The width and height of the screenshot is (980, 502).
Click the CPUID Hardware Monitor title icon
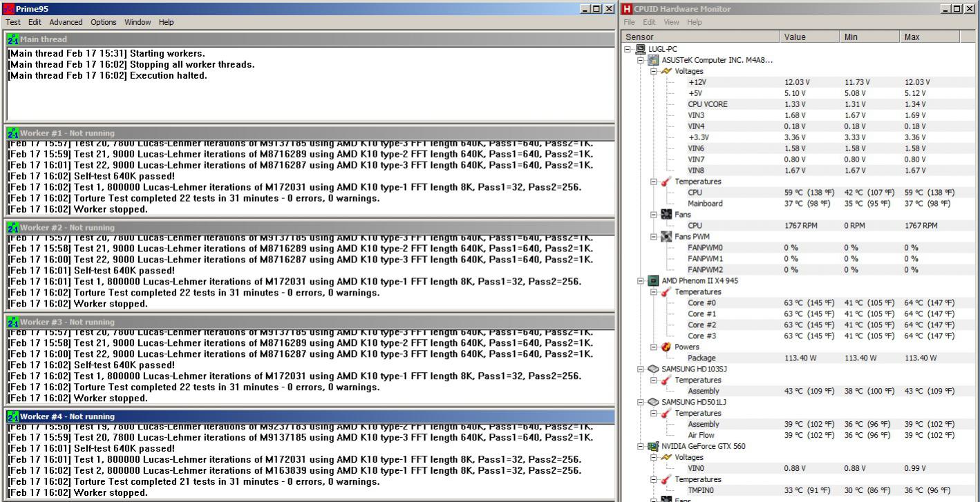(627, 8)
